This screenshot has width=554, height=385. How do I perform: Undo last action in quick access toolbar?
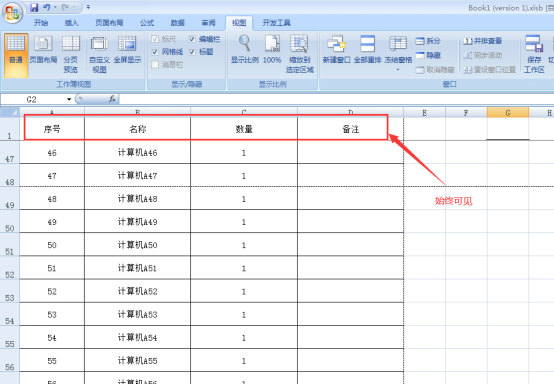pos(47,7)
